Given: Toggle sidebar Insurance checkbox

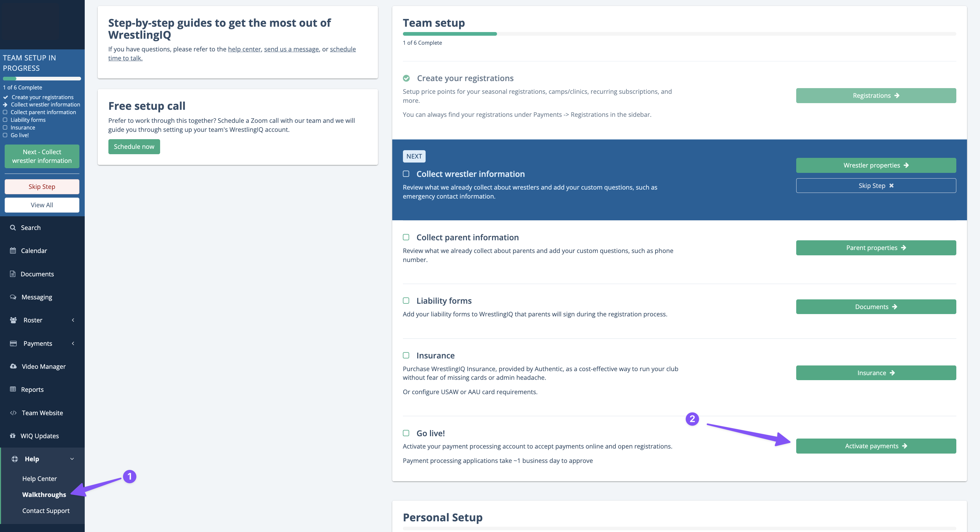Looking at the screenshot, I should click(5, 127).
